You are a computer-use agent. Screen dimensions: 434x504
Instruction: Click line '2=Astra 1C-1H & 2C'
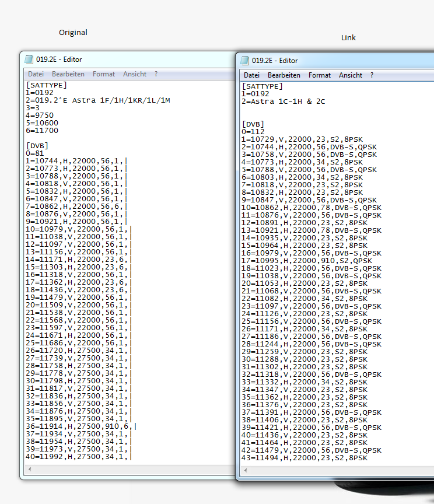pyautogui.click(x=283, y=101)
